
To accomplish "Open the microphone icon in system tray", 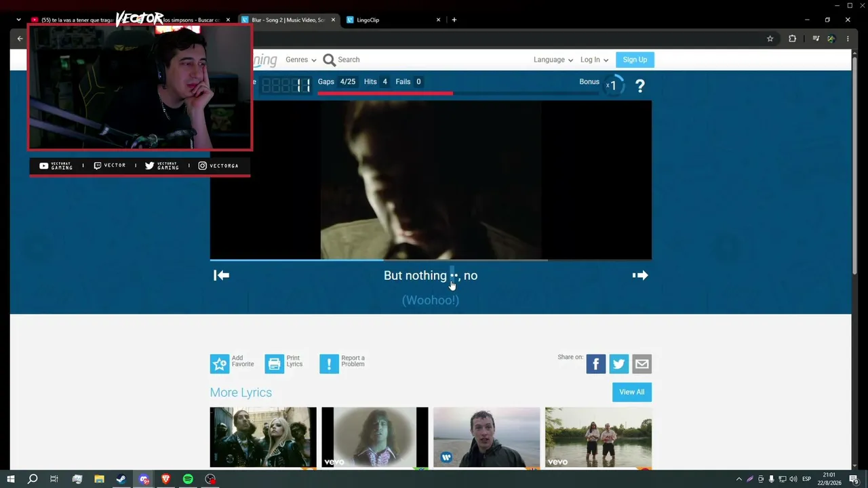I will [x=771, y=479].
